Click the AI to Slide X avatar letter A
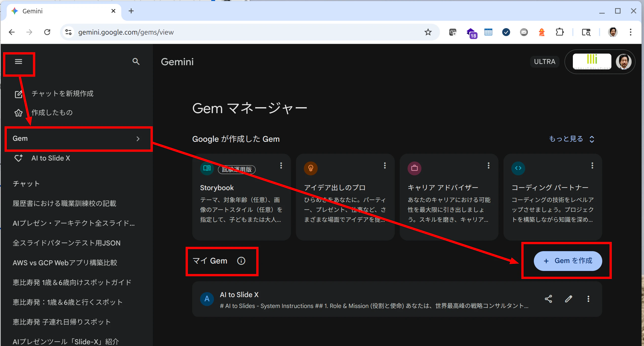Image resolution: width=644 pixels, height=346 pixels. pos(207,299)
